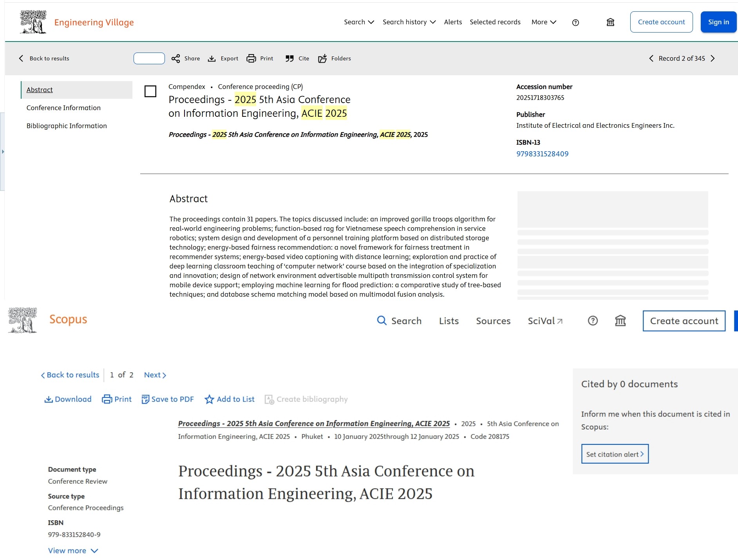Image resolution: width=738 pixels, height=560 pixels.
Task: Open the Scopus Lists menu
Action: click(x=449, y=321)
